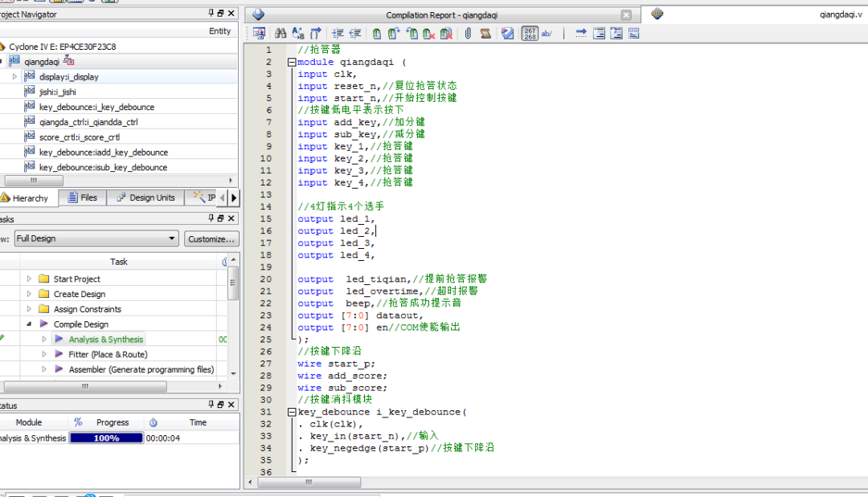Click the Find binoculars icon in editor toolbar
Viewport: 868px width, 497px height.
click(x=280, y=34)
